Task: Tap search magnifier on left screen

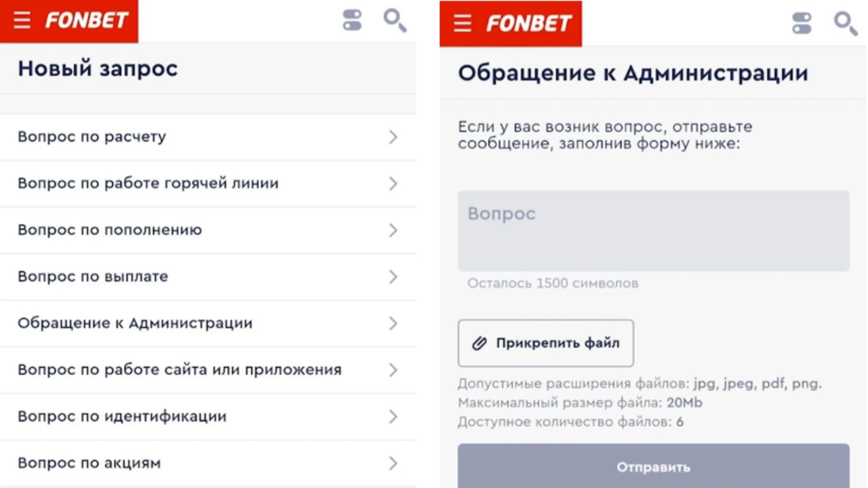Action: coord(395,21)
